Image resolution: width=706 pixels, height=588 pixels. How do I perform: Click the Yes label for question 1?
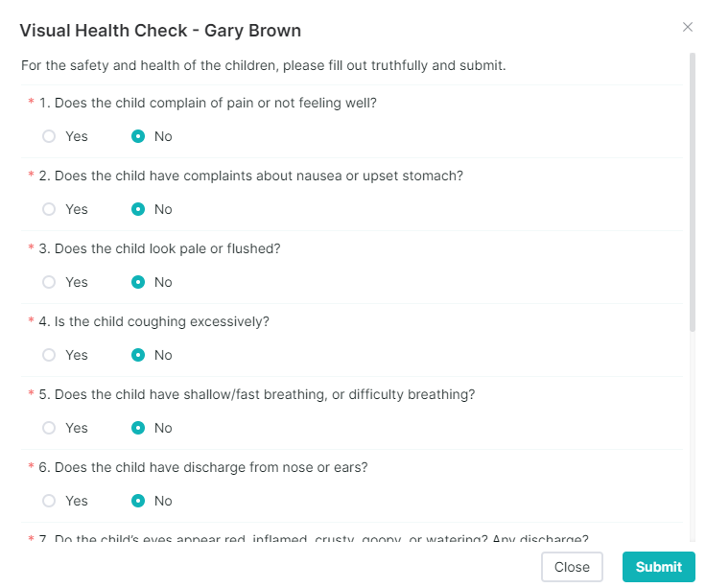point(77,136)
